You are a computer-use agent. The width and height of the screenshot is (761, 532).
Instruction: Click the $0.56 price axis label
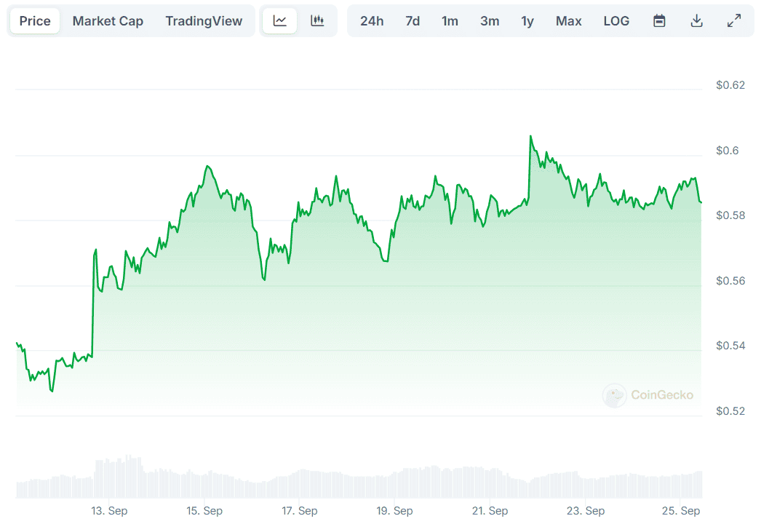(730, 281)
